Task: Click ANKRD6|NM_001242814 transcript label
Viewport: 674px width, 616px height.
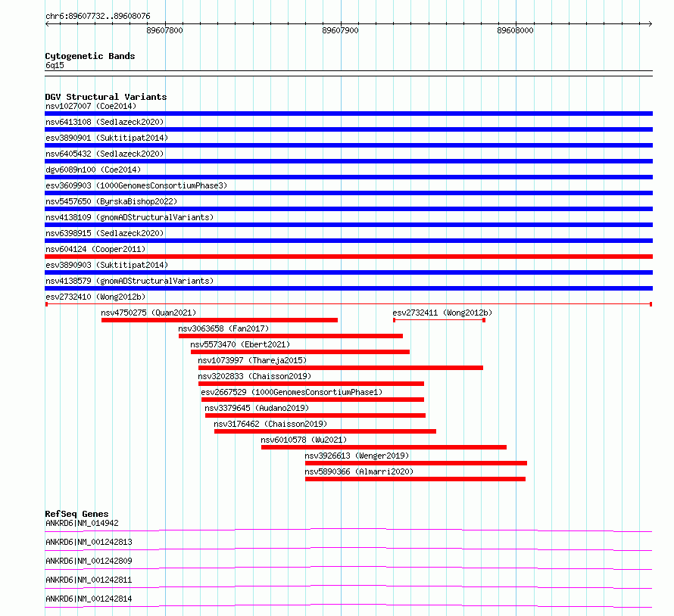Action: click(x=89, y=599)
